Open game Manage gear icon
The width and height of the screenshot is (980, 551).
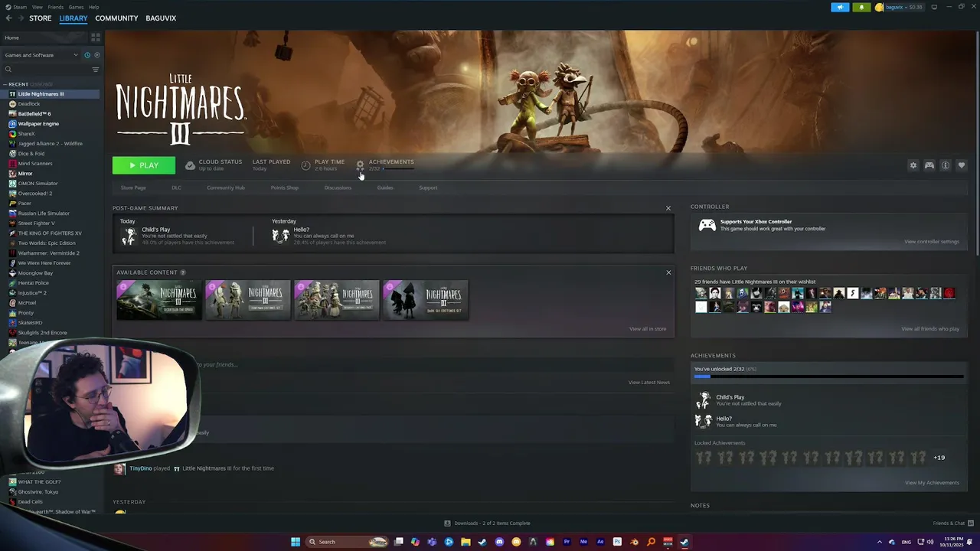[913, 165]
